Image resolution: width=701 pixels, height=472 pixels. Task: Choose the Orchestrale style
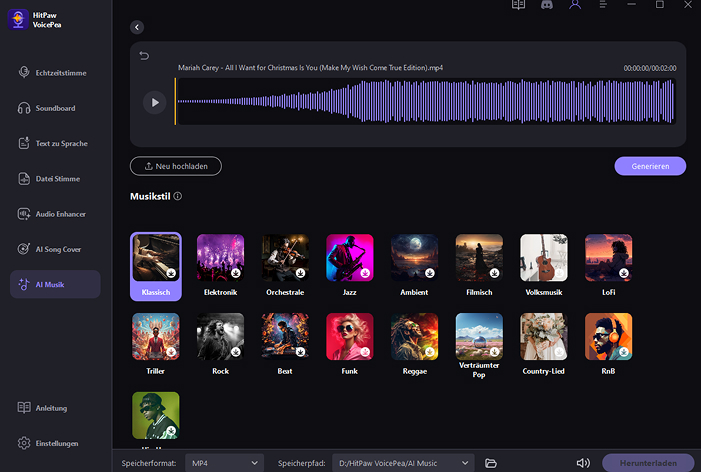pyautogui.click(x=285, y=266)
